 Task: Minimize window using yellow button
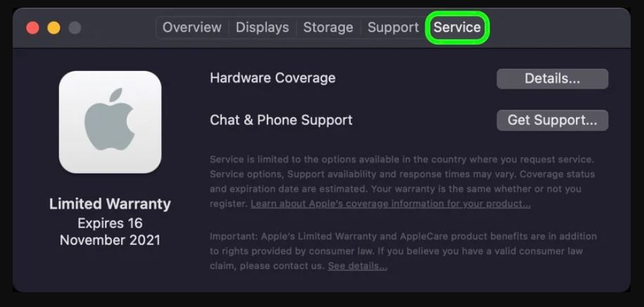54,28
